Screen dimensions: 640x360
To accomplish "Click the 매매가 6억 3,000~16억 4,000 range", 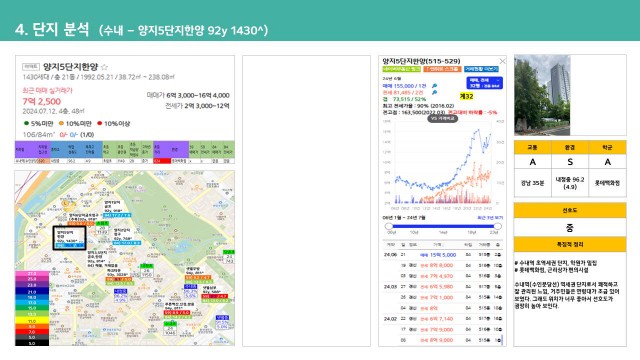I will pyautogui.click(x=188, y=95).
